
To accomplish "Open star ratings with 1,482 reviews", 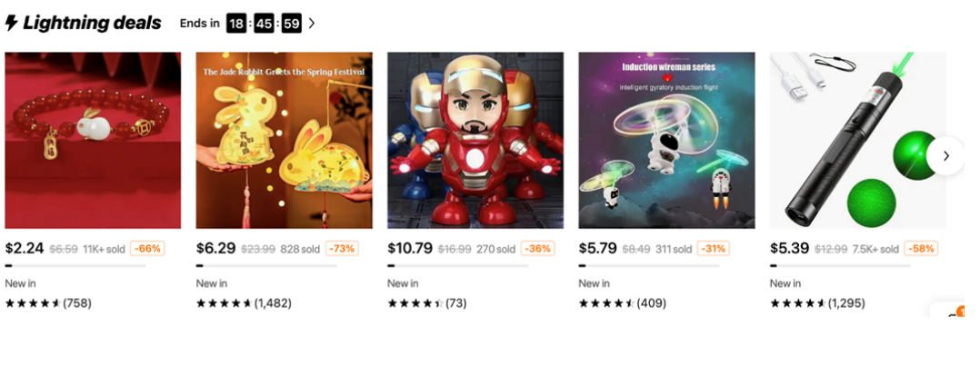I will pos(244,303).
